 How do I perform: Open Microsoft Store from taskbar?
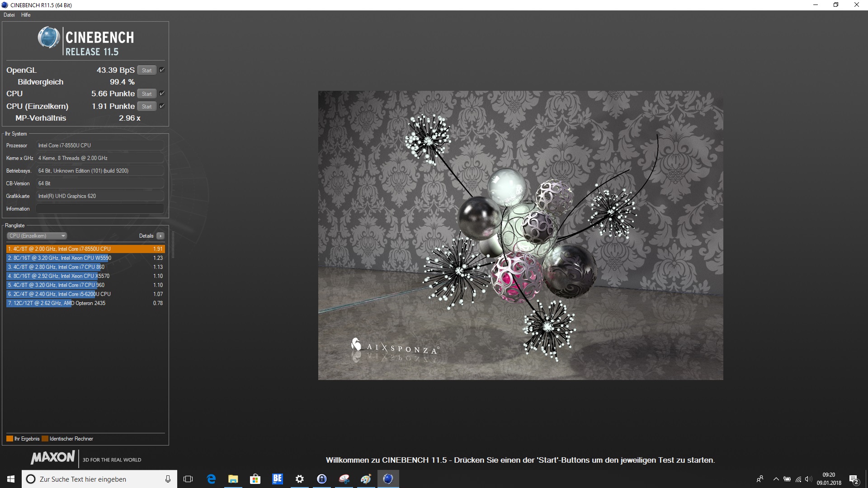[255, 479]
